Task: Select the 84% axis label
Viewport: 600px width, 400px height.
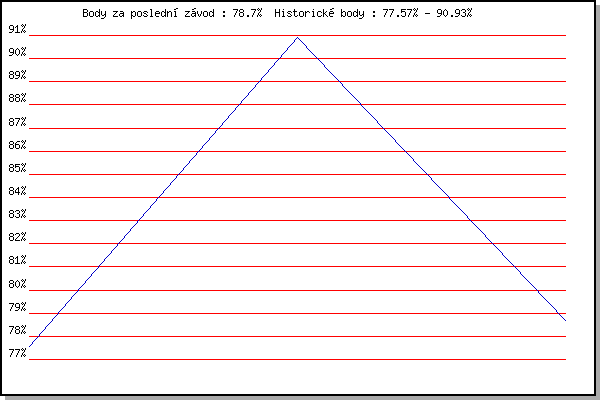Action: tap(17, 191)
